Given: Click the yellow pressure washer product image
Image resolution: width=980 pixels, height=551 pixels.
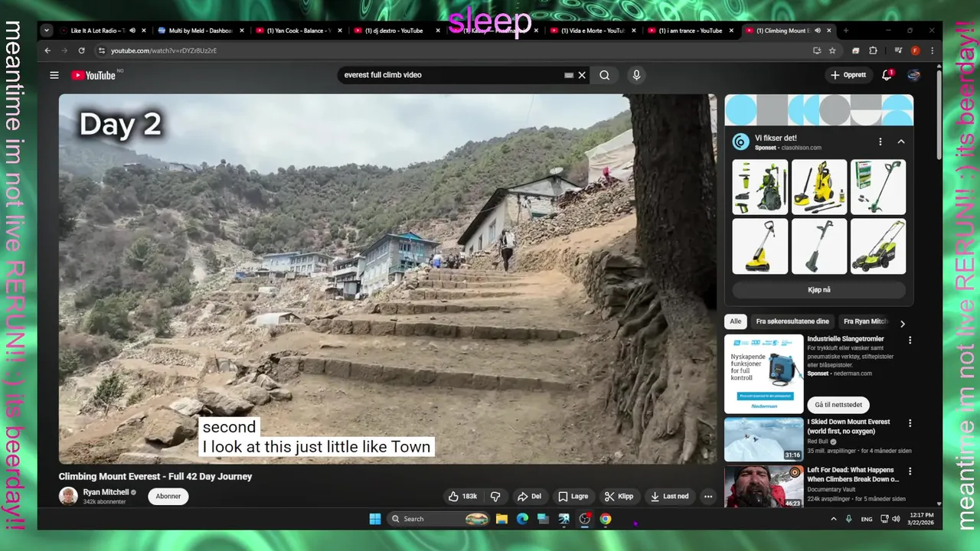Looking at the screenshot, I should [819, 187].
